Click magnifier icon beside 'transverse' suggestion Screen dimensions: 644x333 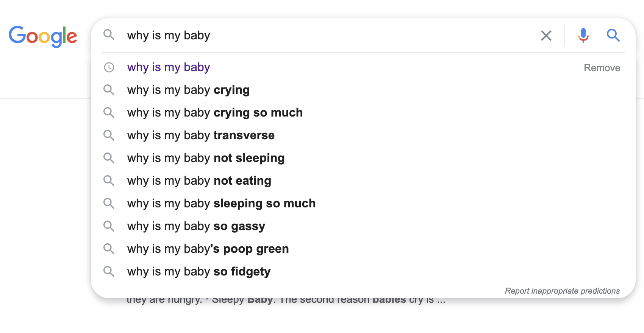pos(109,135)
